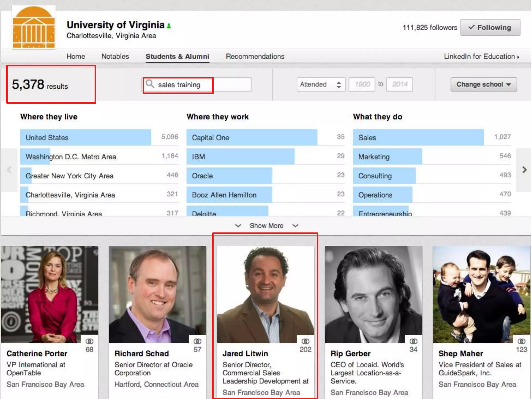Toggle the Sales filter under What they do

[418, 137]
